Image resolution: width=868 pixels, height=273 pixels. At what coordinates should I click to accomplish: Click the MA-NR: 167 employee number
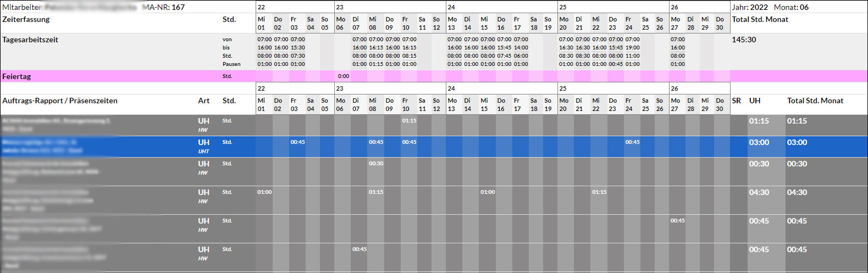(x=163, y=7)
